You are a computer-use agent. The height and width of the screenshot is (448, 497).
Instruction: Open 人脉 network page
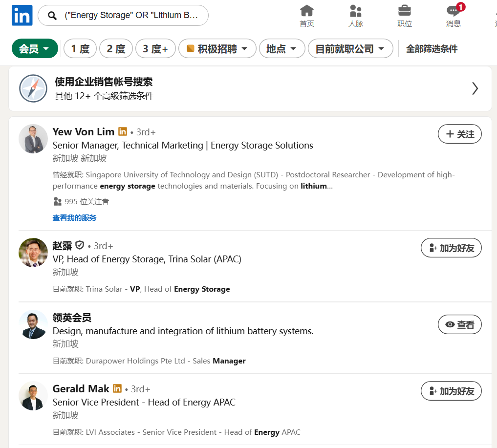356,15
